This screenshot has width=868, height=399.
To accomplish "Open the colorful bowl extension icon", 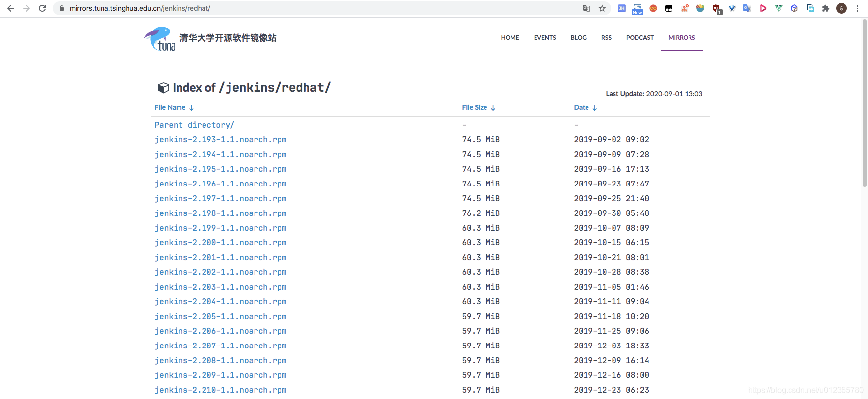I will click(x=700, y=8).
